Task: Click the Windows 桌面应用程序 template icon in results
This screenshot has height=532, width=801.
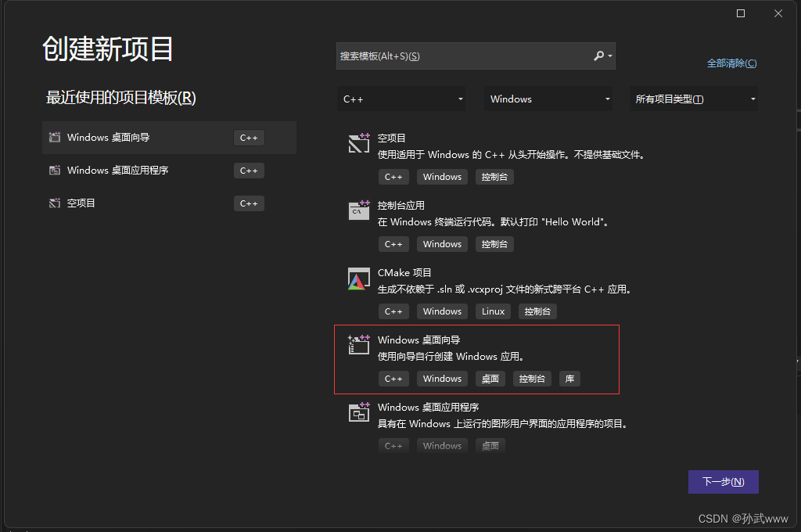Action: [x=358, y=412]
